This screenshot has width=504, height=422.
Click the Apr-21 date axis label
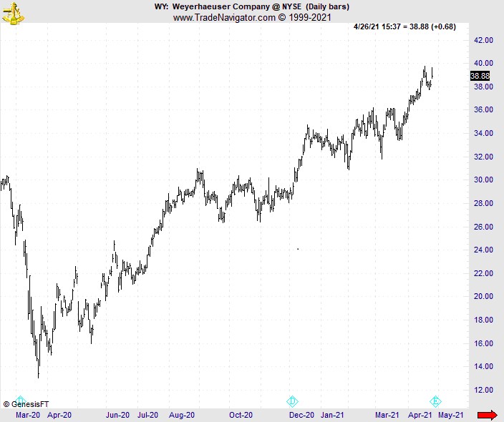click(420, 415)
